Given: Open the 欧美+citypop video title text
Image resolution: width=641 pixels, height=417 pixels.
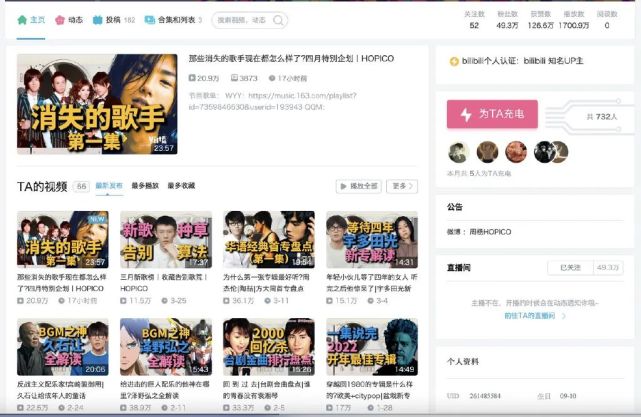Looking at the screenshot, I should [370, 390].
